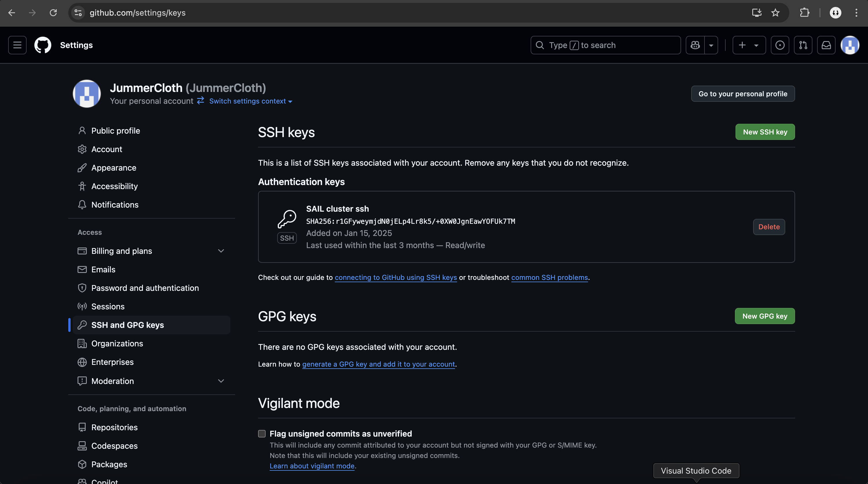Open common SSH problems link

pyautogui.click(x=549, y=278)
